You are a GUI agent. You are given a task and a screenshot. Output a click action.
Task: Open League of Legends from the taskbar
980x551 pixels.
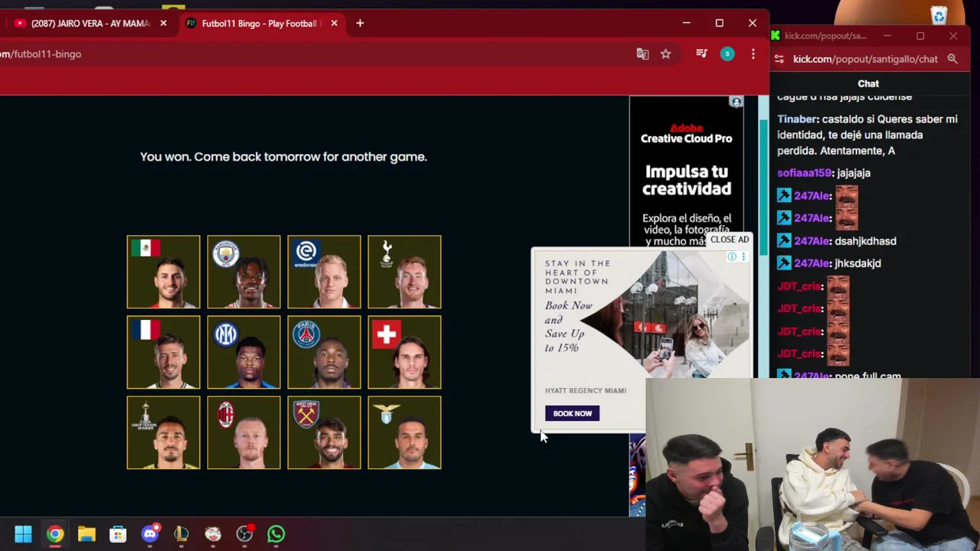[181, 533]
